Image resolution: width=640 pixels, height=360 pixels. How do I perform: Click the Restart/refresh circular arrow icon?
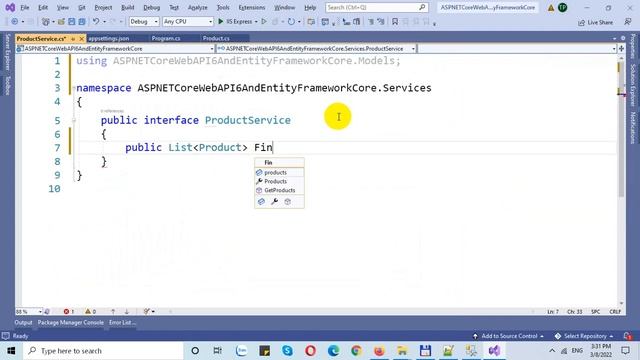click(291, 22)
